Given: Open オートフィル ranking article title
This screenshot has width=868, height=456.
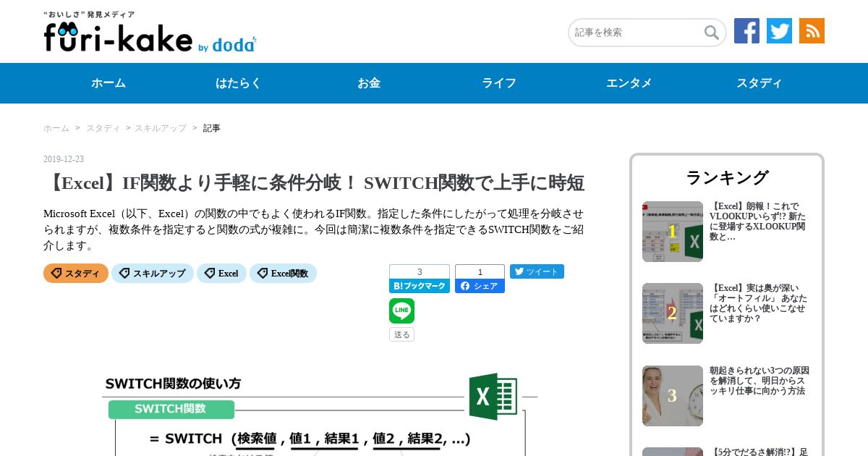Looking at the screenshot, I should click(759, 303).
